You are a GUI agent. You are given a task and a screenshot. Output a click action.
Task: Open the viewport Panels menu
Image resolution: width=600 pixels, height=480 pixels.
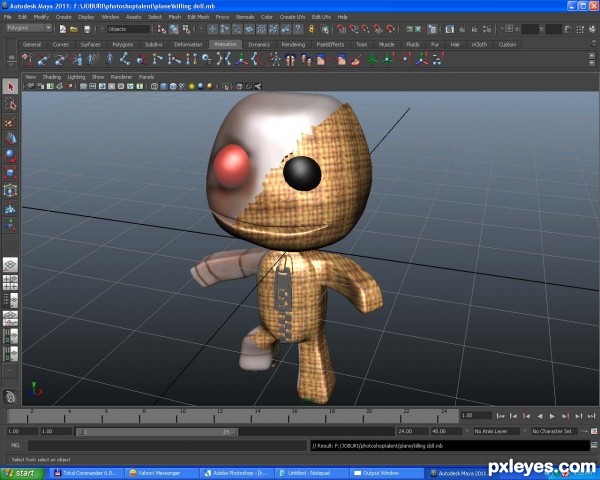pyautogui.click(x=146, y=77)
